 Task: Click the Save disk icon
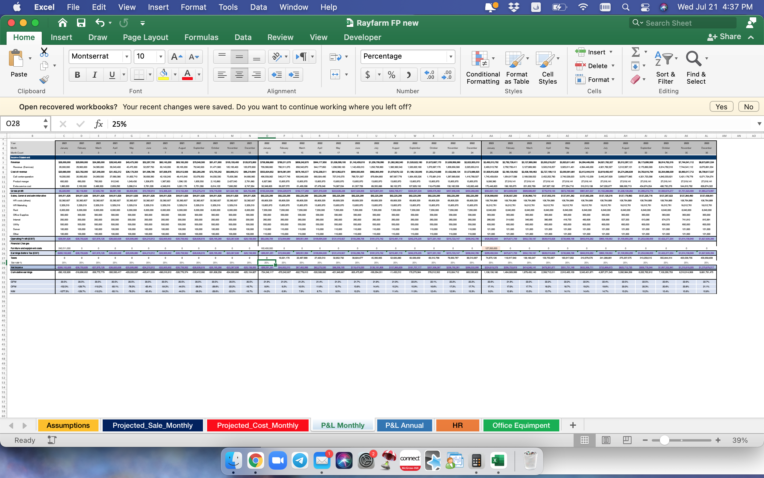click(x=81, y=22)
